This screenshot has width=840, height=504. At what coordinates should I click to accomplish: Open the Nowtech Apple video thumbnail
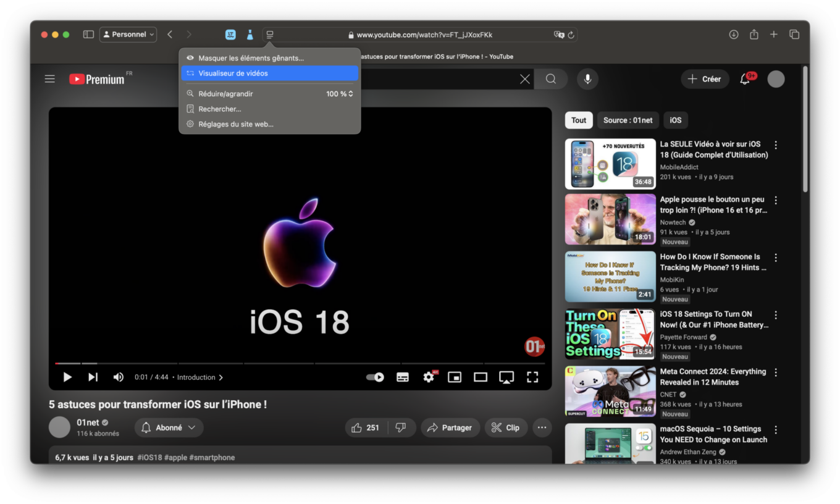click(x=610, y=219)
